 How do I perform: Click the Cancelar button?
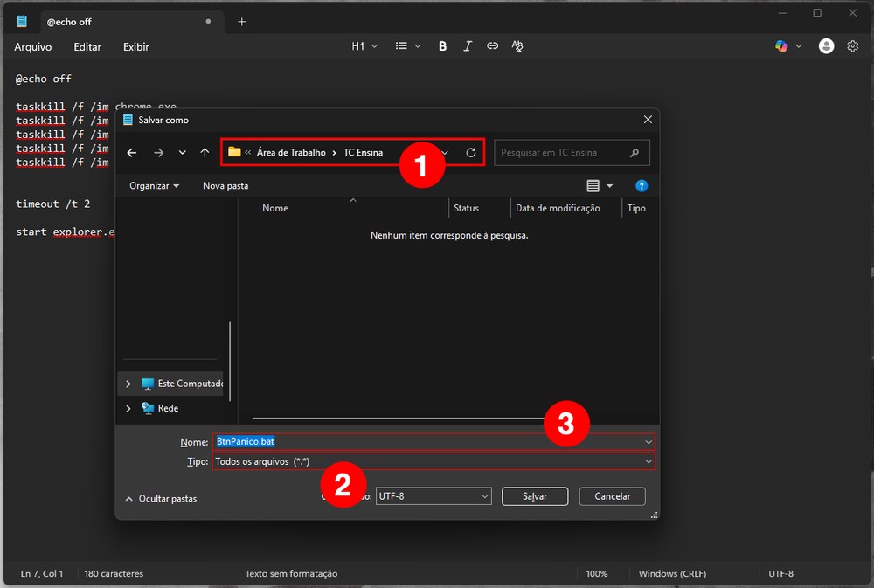pyautogui.click(x=612, y=496)
